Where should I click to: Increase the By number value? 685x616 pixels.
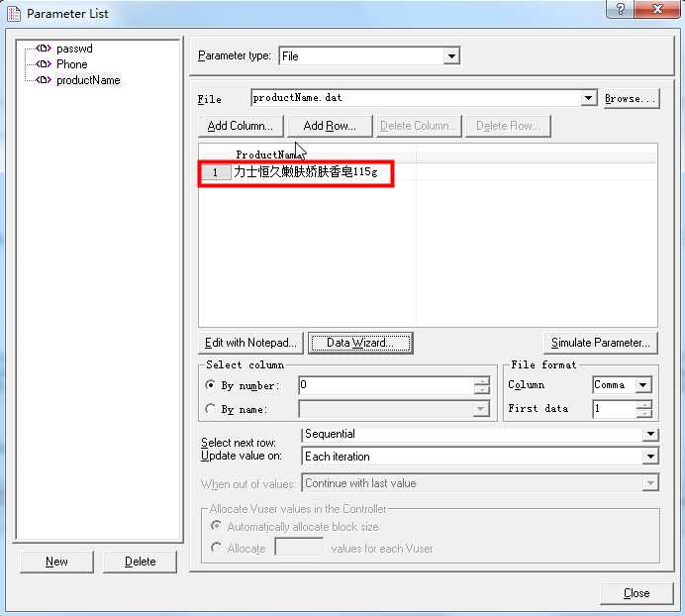481,381
